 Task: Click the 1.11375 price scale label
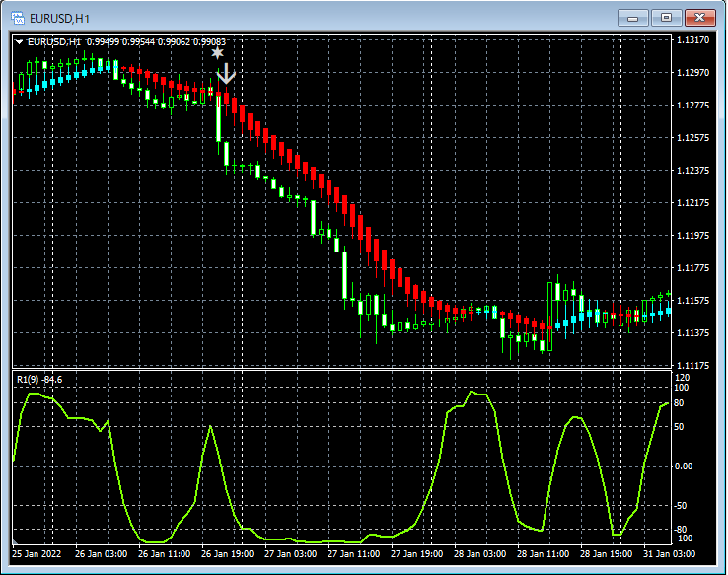tap(693, 332)
